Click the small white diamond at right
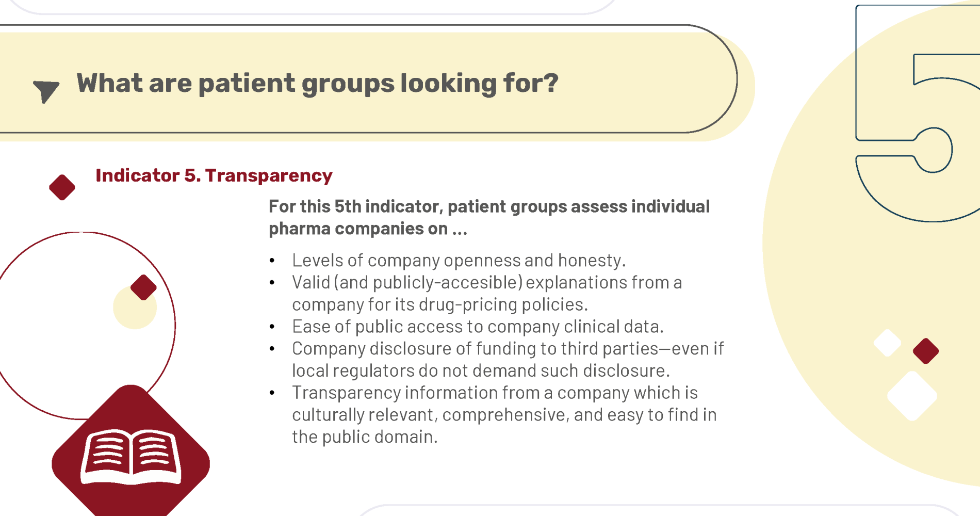Viewport: 980px width, 516px height. 888,343
